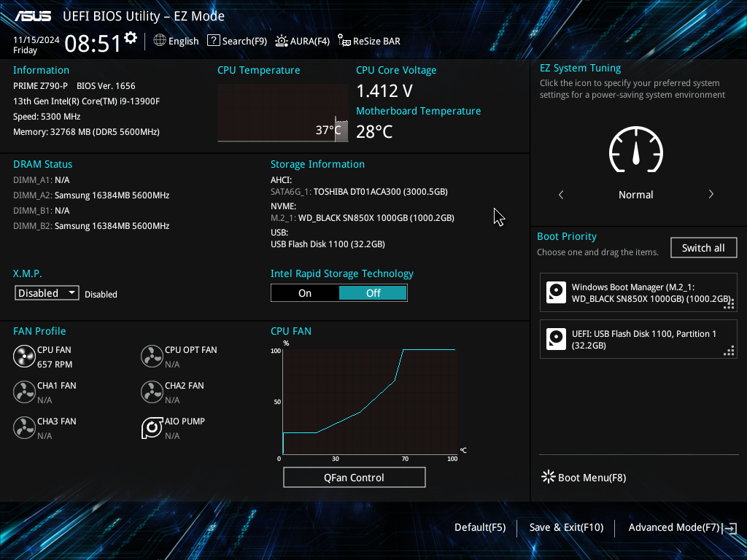Load Default(F5) settings
The height and width of the screenshot is (560, 747).
[480, 527]
